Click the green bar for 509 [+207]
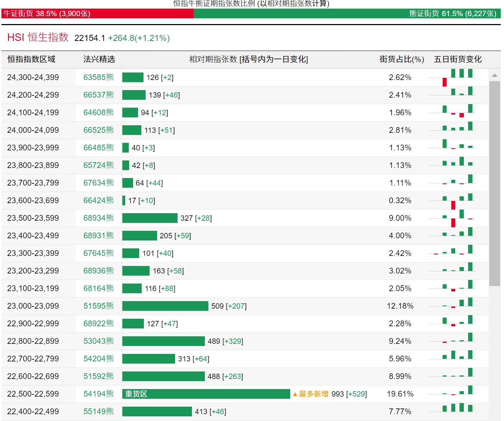 (165, 306)
